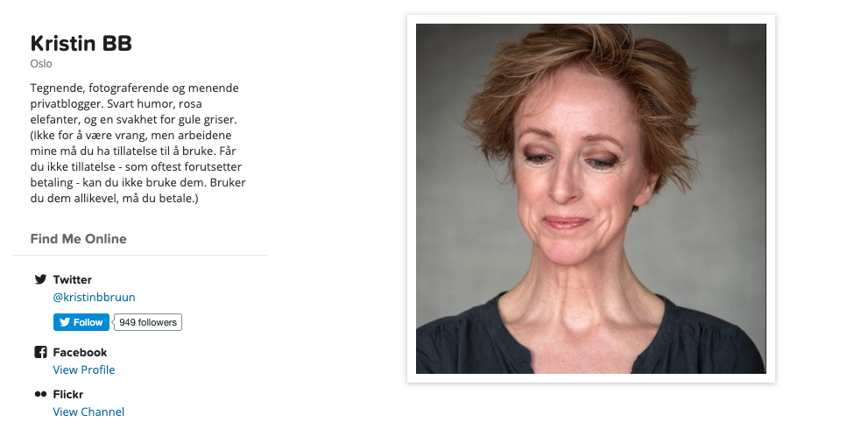
Task: Click the white bird inside the Follow button
Action: click(x=65, y=322)
